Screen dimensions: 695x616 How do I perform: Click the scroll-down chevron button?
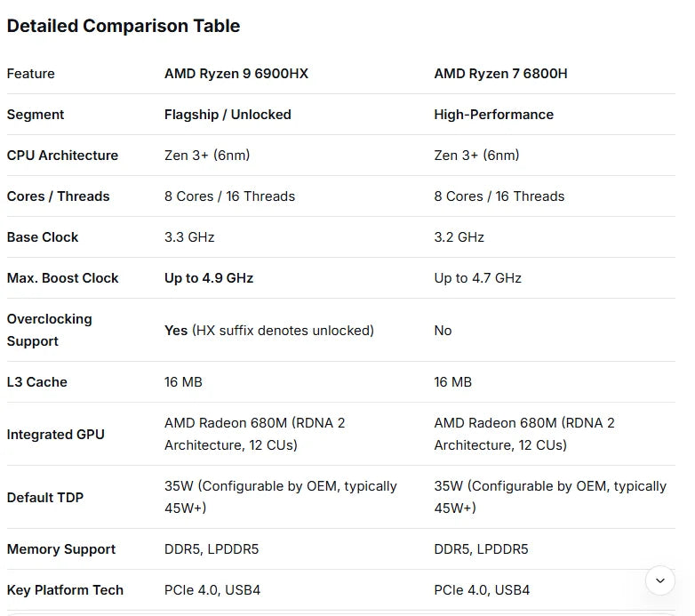pos(659,580)
